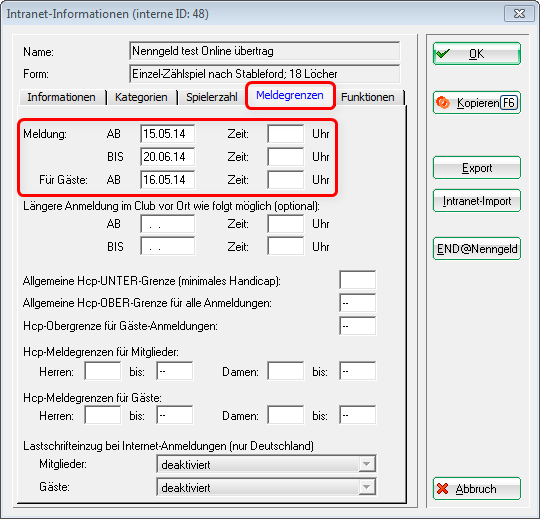Go to the Funktionen tab

[367, 97]
